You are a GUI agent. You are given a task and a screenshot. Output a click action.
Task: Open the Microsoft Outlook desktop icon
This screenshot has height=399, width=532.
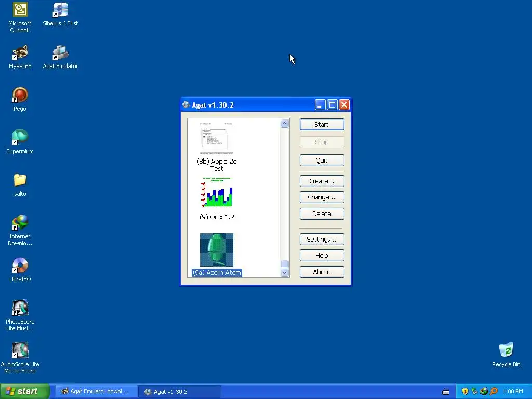(20, 18)
